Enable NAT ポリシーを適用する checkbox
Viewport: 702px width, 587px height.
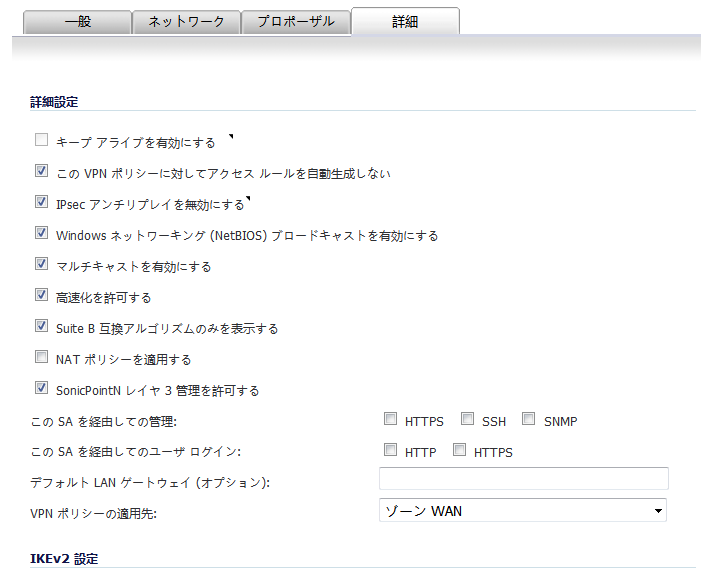[x=41, y=357]
